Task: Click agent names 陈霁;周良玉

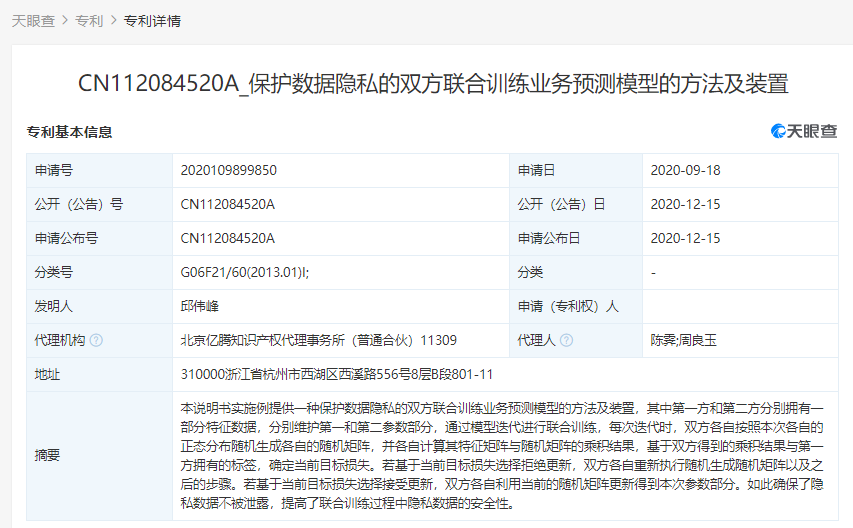Action: point(684,340)
